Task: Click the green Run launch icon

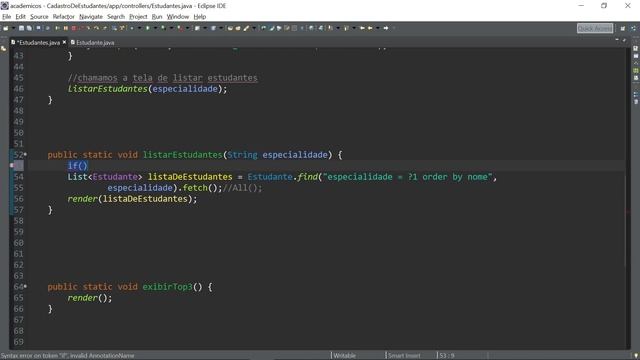Action: (147, 28)
